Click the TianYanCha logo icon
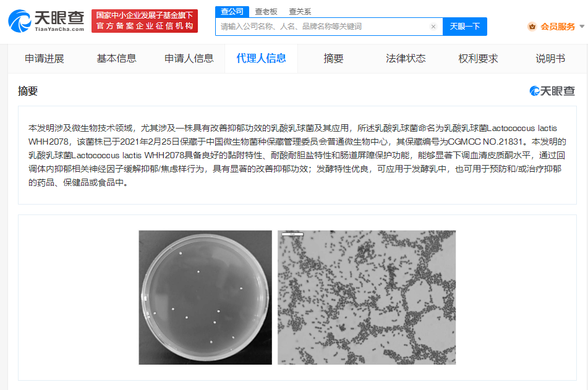The height and width of the screenshot is (390, 588). click(20, 21)
